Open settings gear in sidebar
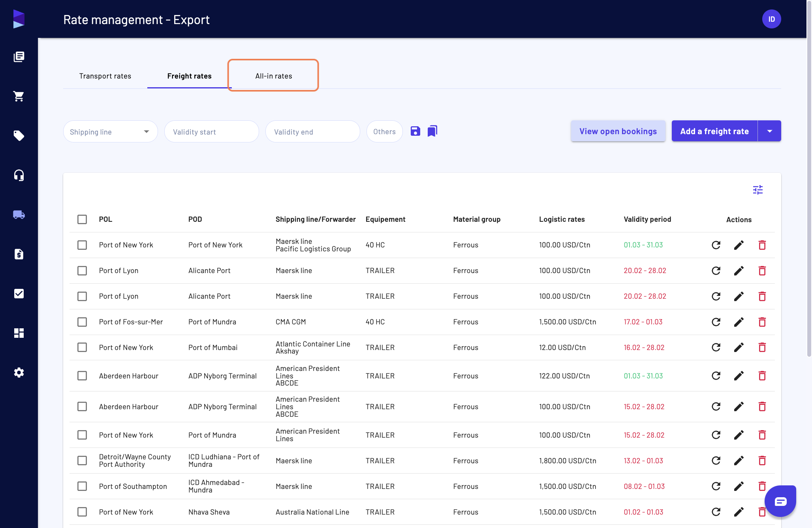Image resolution: width=812 pixels, height=528 pixels. 19,373
